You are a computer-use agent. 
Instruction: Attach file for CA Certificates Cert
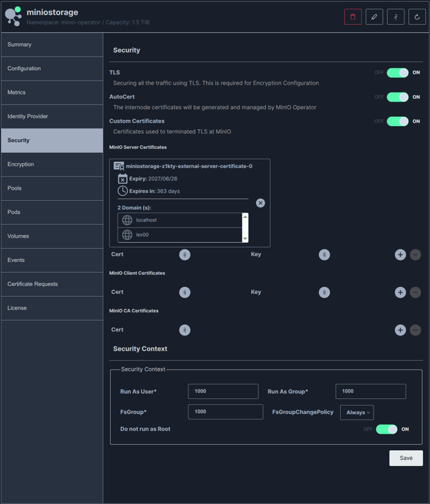point(184,330)
